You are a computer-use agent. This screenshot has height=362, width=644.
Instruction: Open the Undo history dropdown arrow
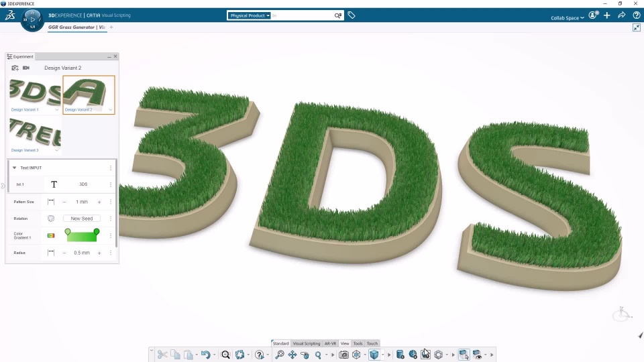click(214, 355)
